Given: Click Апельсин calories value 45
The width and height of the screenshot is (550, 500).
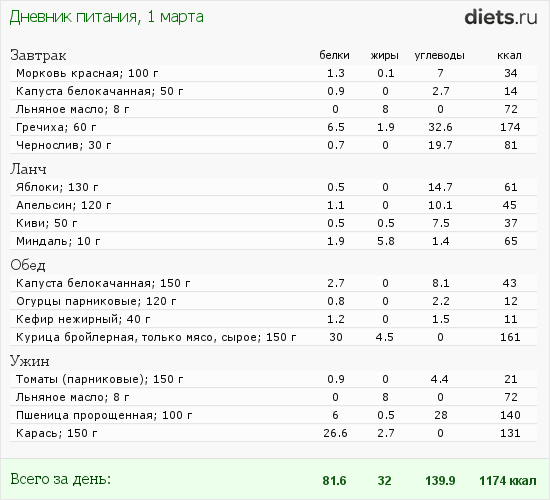Looking at the screenshot, I should click(x=510, y=205).
